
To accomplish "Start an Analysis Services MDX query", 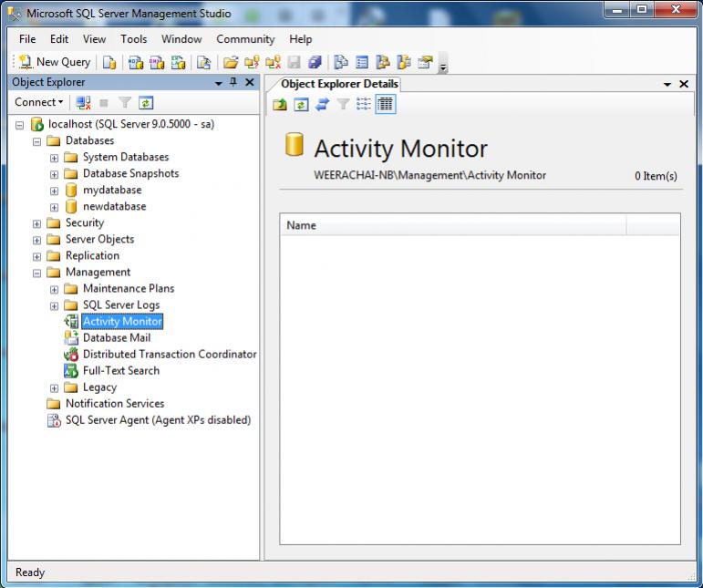I will pos(135,62).
